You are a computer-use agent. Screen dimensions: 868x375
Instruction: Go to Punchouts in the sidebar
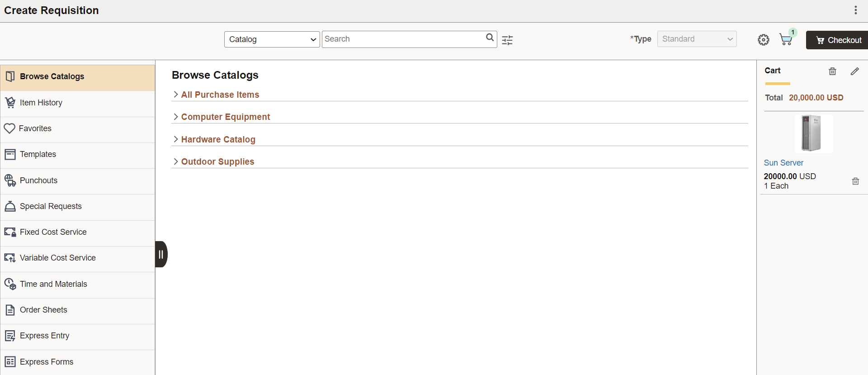point(78,180)
